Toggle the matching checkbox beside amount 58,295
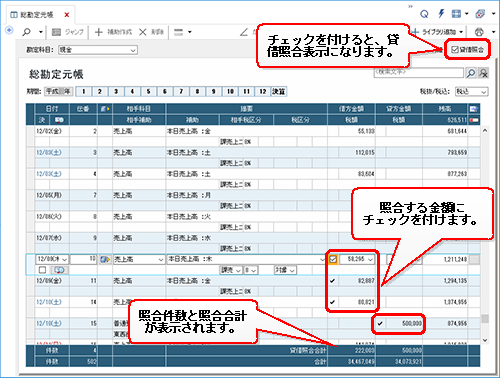500x378 pixels. 333,259
